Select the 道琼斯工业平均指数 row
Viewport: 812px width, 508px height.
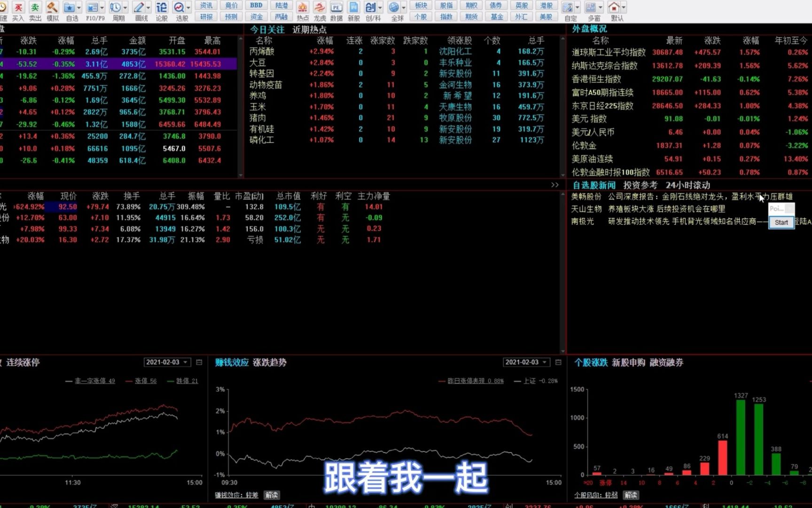click(x=690, y=52)
